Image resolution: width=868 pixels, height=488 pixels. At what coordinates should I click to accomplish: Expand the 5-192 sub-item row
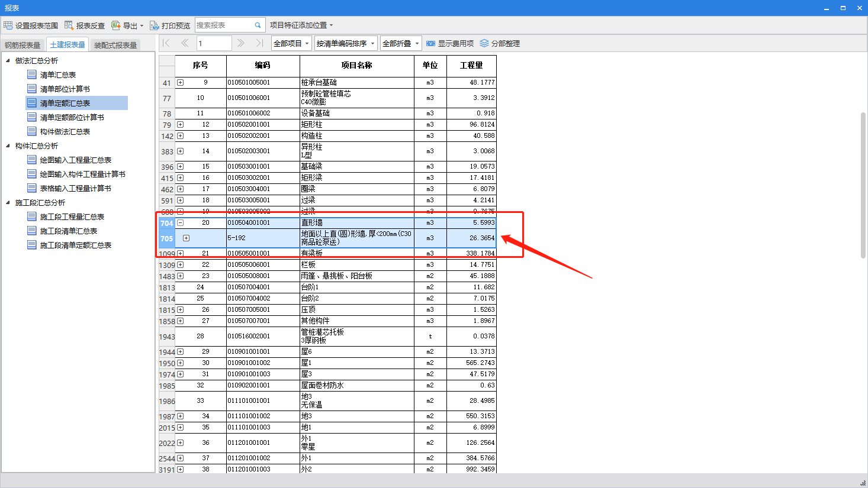coord(186,238)
